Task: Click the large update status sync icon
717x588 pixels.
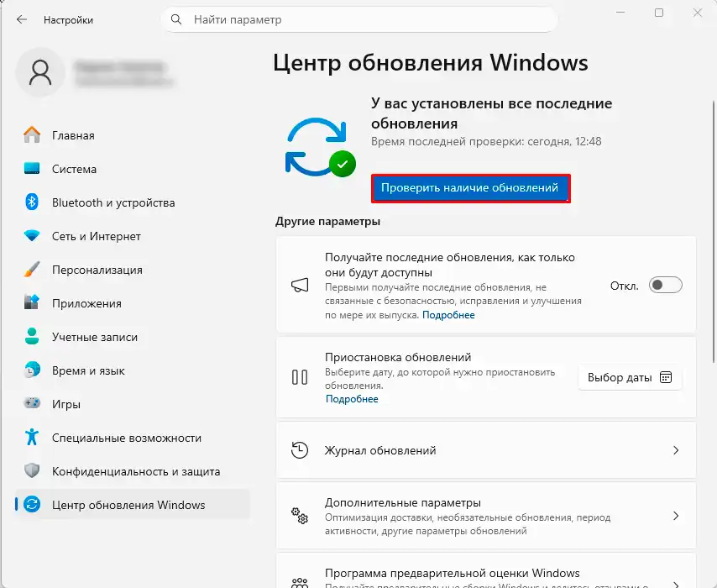Action: click(x=320, y=147)
